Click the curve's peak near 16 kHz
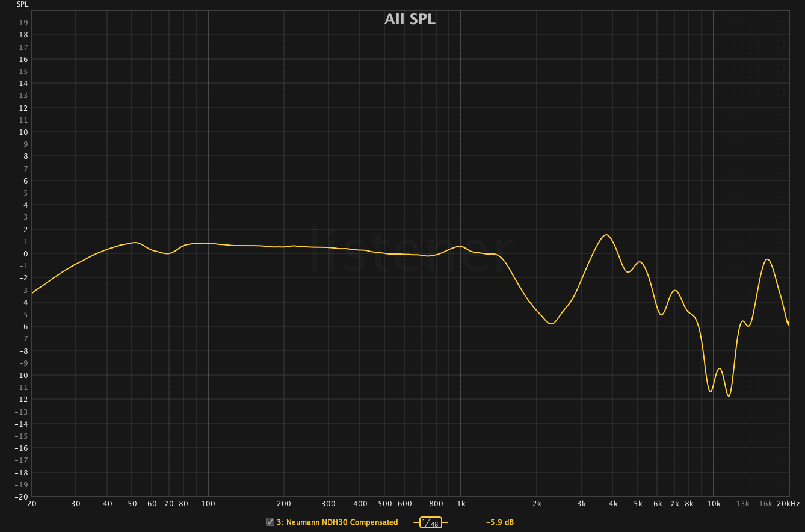 [767, 259]
